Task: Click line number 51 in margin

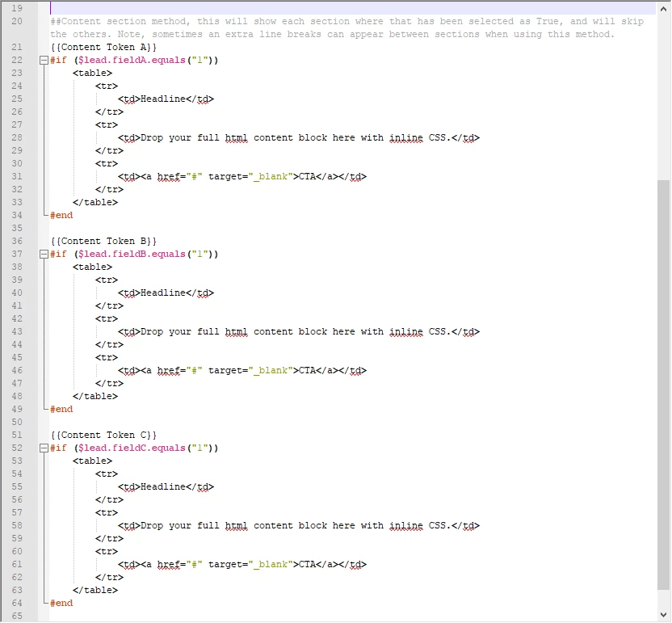Action: pos(17,435)
